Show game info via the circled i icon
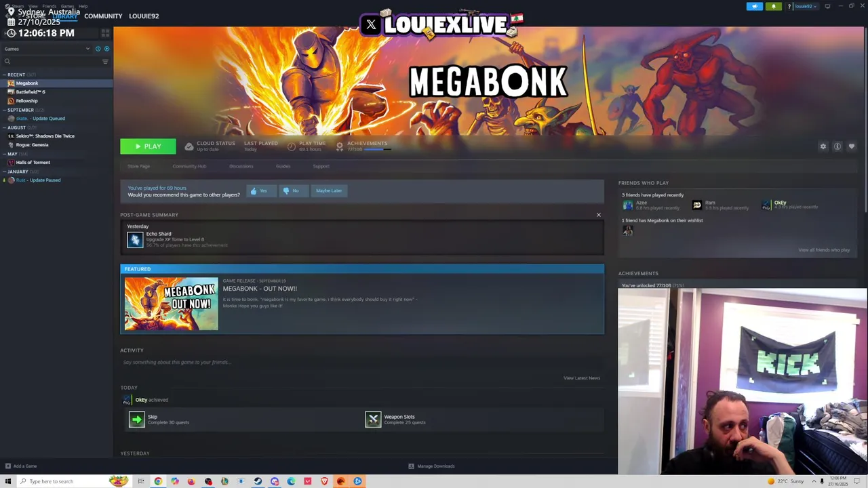This screenshot has height=488, width=868. pos(837,146)
